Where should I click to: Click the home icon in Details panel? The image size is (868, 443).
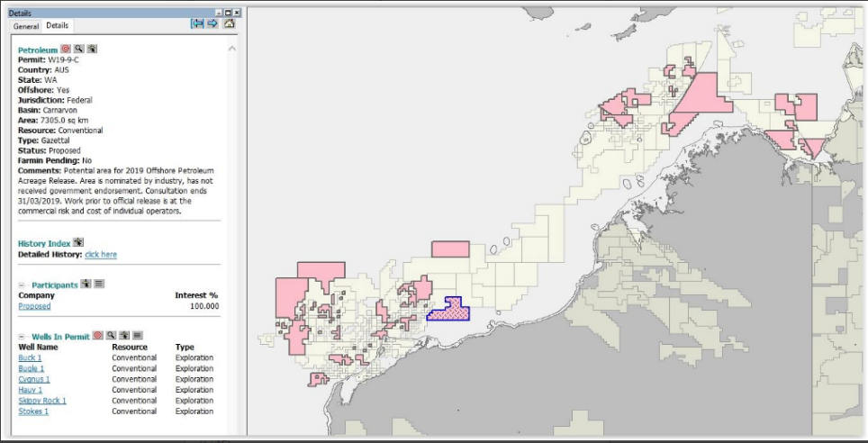point(229,24)
